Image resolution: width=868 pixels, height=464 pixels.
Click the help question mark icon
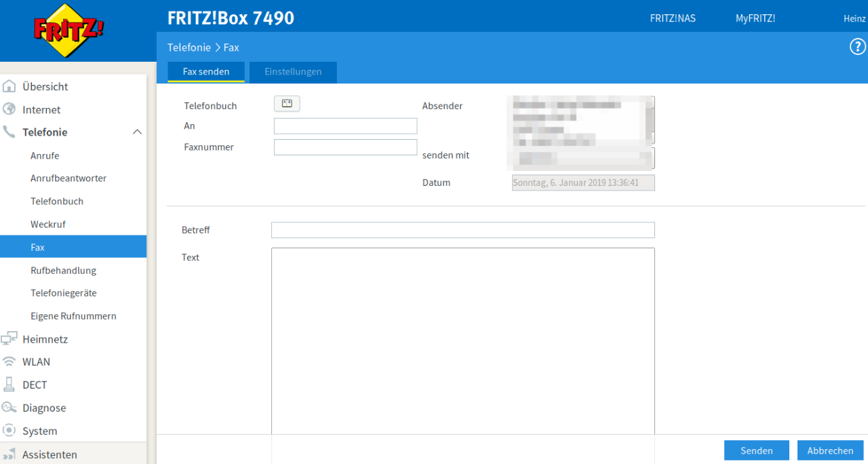coord(858,47)
